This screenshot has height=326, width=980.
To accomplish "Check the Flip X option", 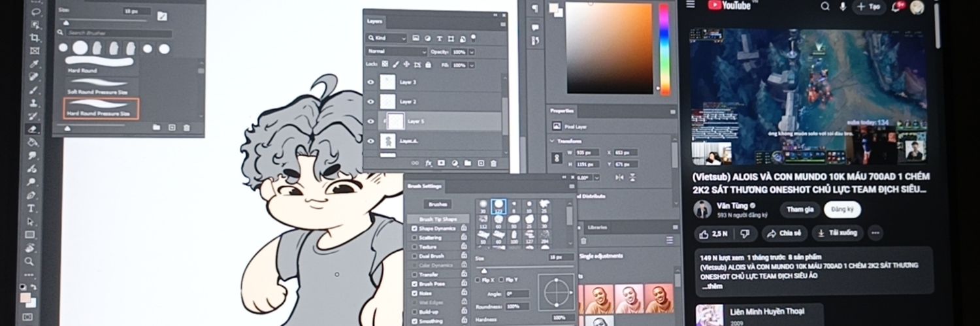I will 478,280.
